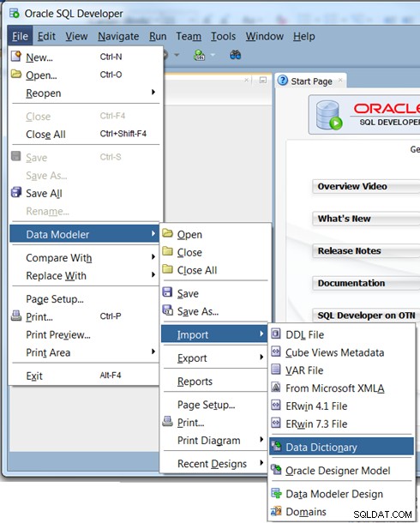The width and height of the screenshot is (420, 523).
Task: Click the Domains icon
Action: tap(276, 511)
